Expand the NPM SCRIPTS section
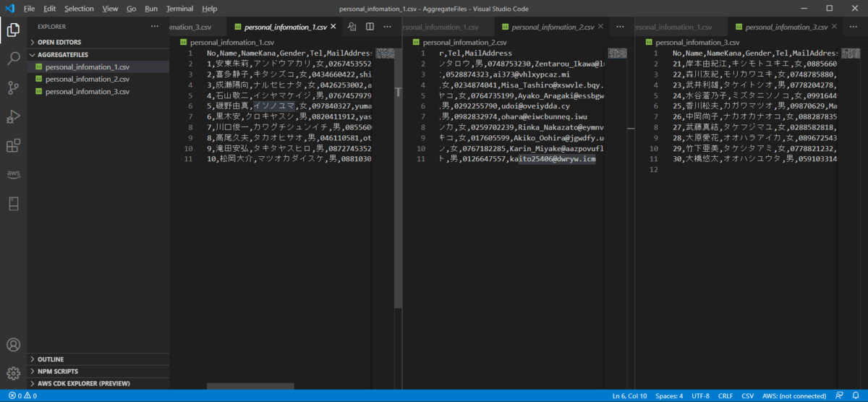Image resolution: width=868 pixels, height=402 pixels. pyautogui.click(x=98, y=371)
